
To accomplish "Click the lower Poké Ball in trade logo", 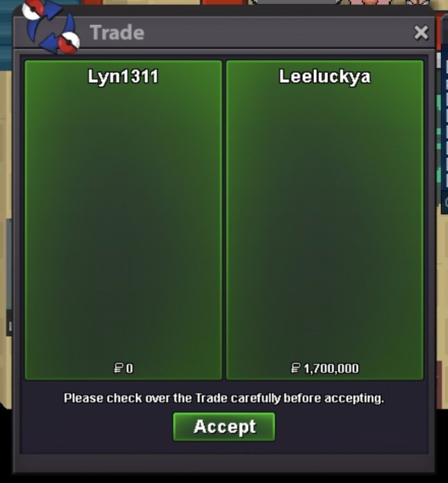I will click(x=69, y=42).
